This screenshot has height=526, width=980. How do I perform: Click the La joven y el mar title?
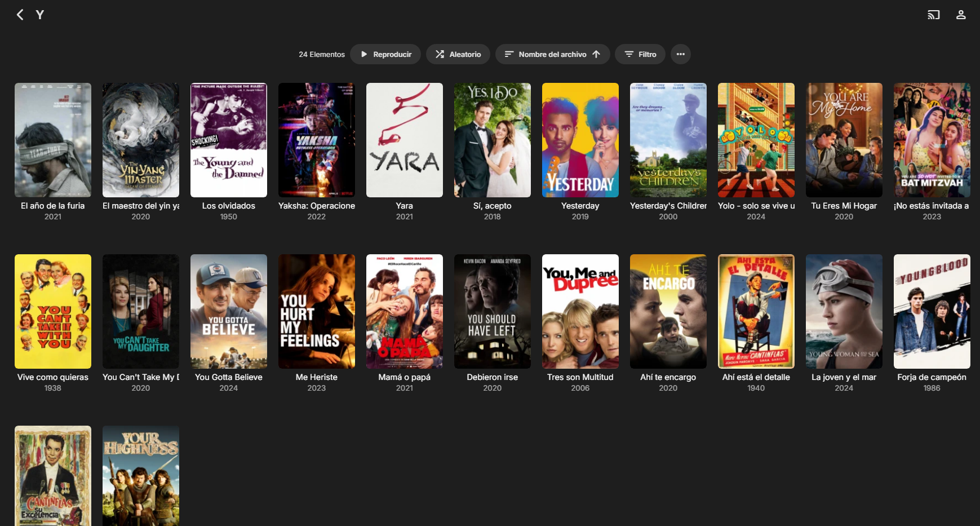844,377
